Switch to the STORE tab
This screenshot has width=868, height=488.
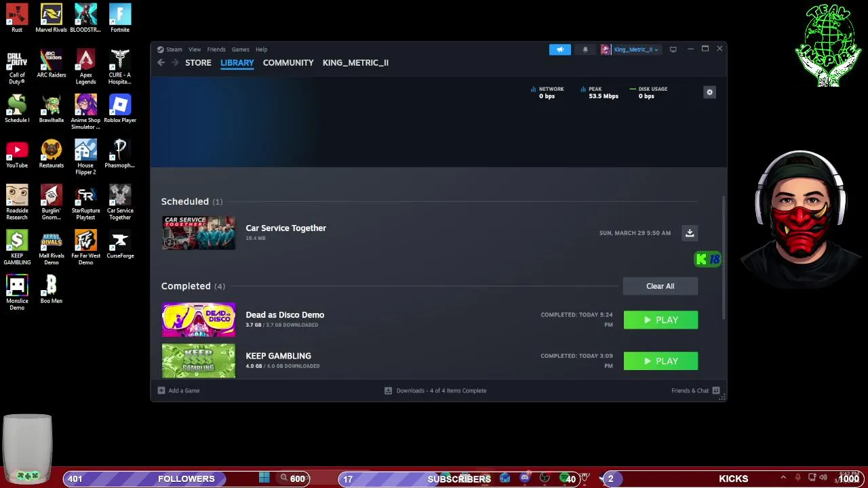click(x=198, y=62)
